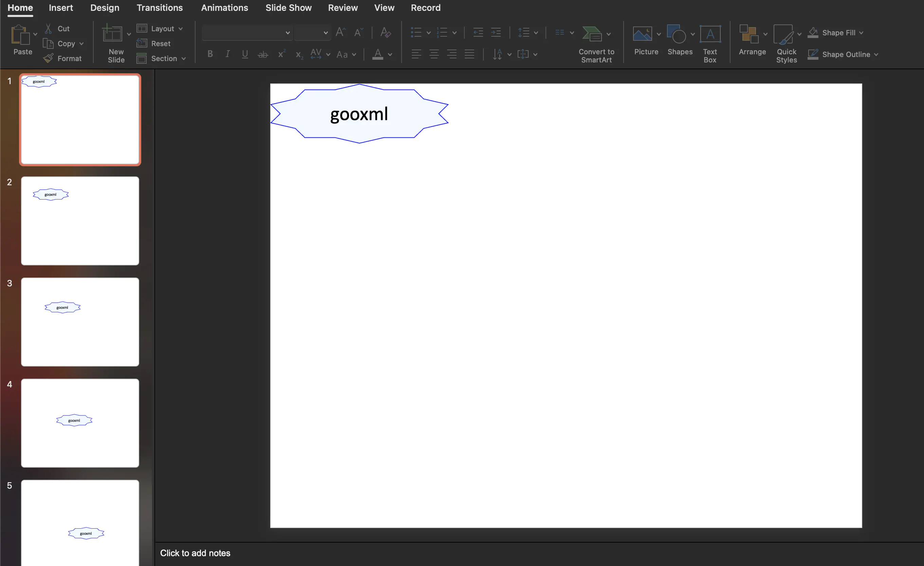This screenshot has height=566, width=924.
Task: Convert text to SmartArt
Action: (x=596, y=42)
